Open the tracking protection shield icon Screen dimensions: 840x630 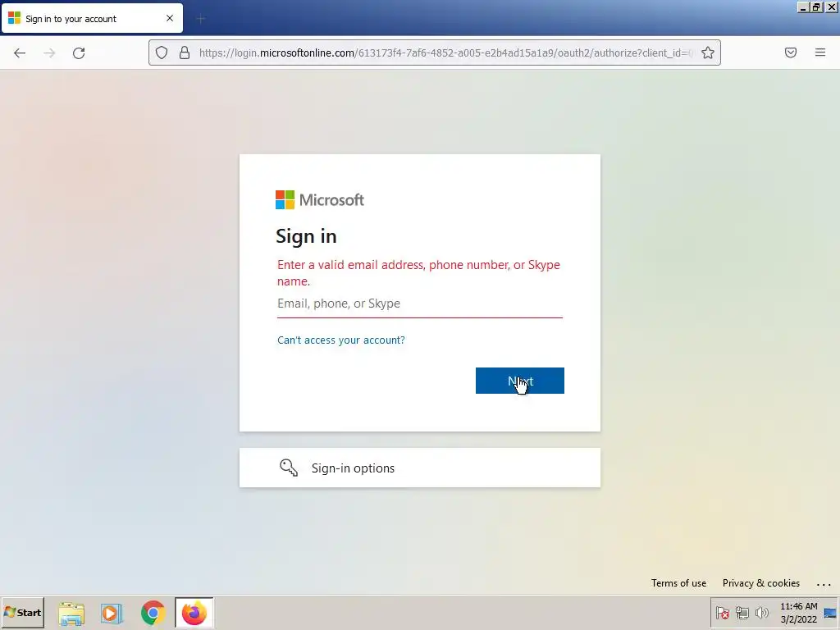click(162, 52)
